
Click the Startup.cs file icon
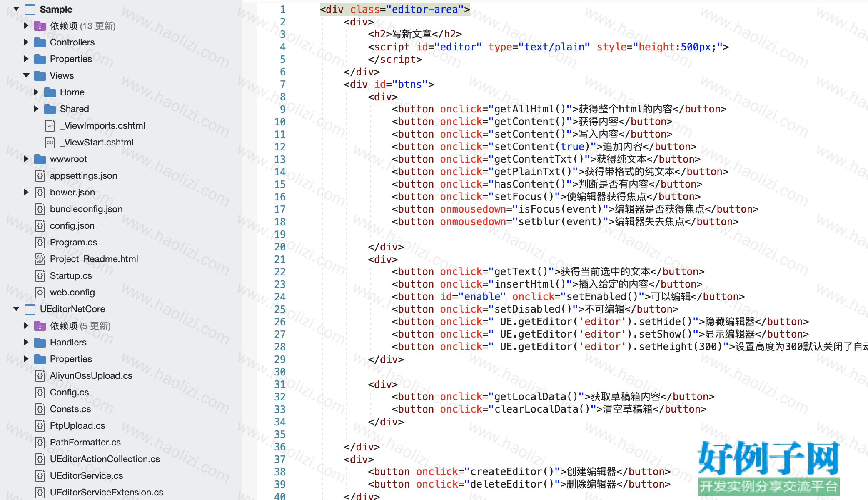(40, 275)
